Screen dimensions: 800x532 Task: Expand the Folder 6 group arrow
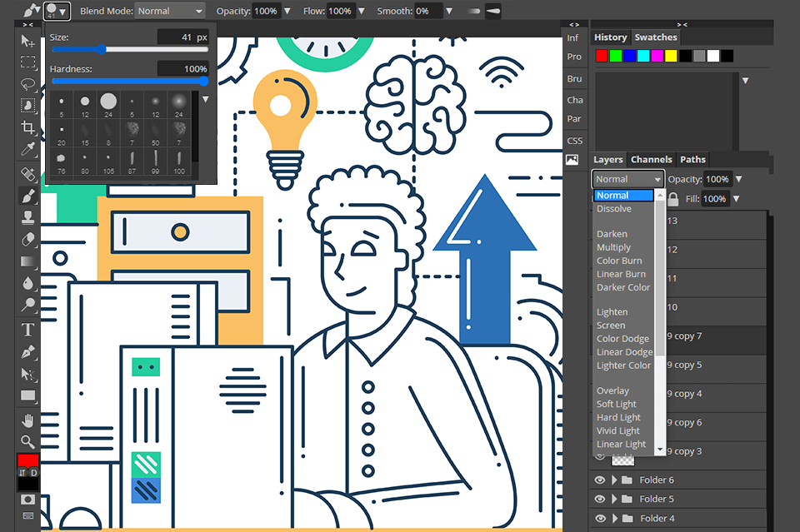(615, 480)
